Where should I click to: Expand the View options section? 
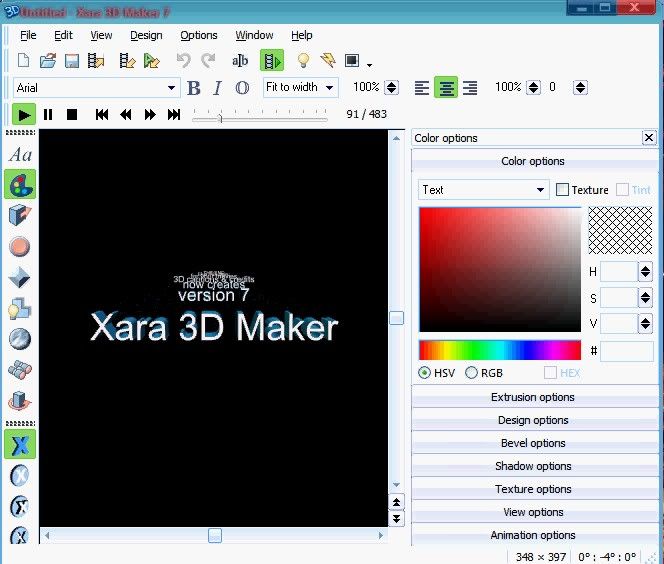pos(535,512)
